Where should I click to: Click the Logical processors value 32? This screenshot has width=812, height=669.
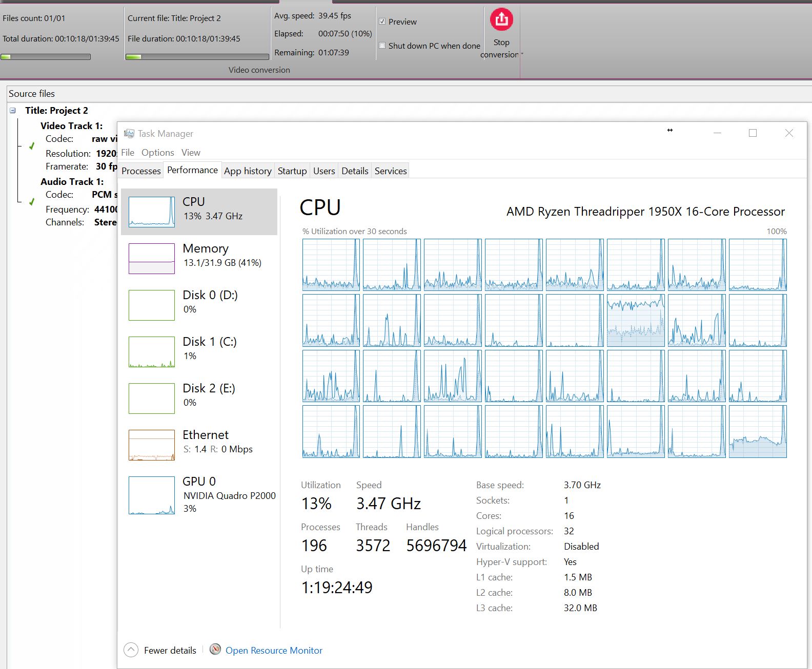[569, 531]
